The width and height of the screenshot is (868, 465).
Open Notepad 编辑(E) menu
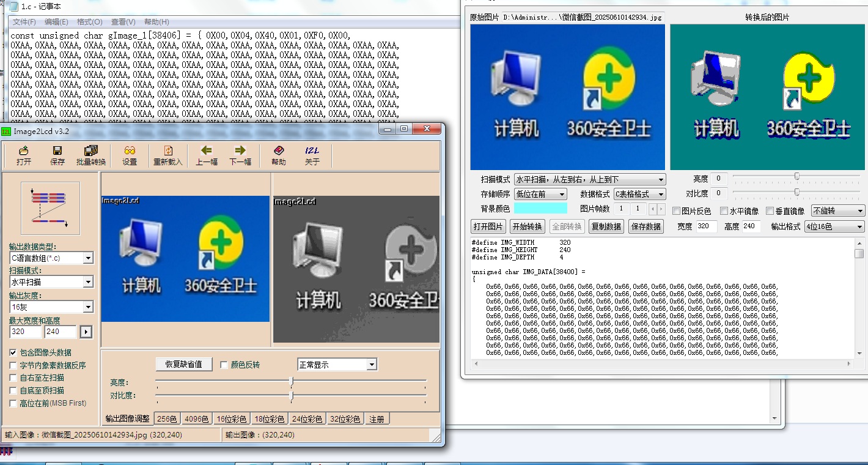[56, 22]
